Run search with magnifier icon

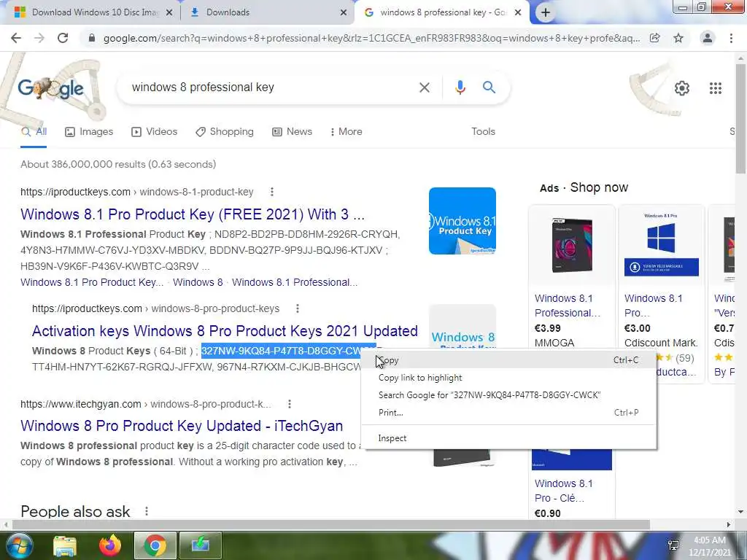489,87
